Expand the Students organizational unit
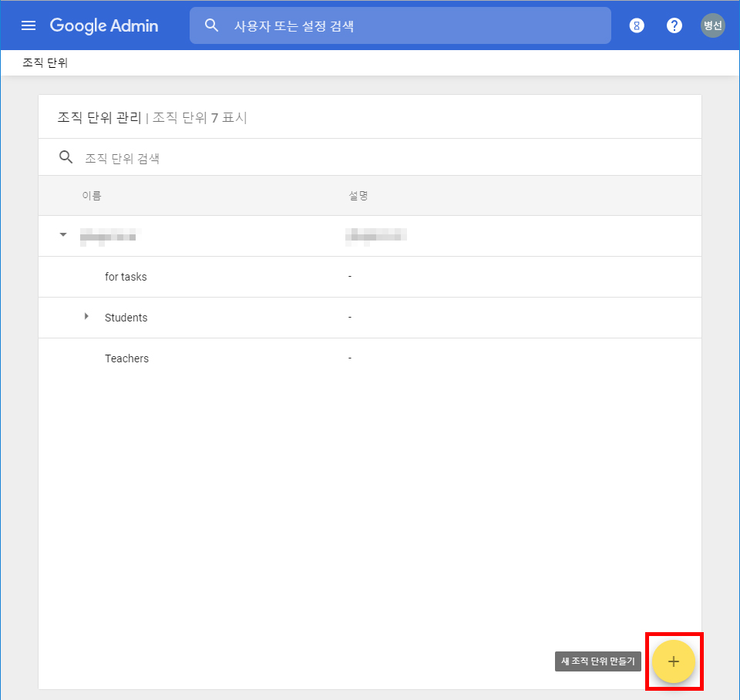 (86, 316)
